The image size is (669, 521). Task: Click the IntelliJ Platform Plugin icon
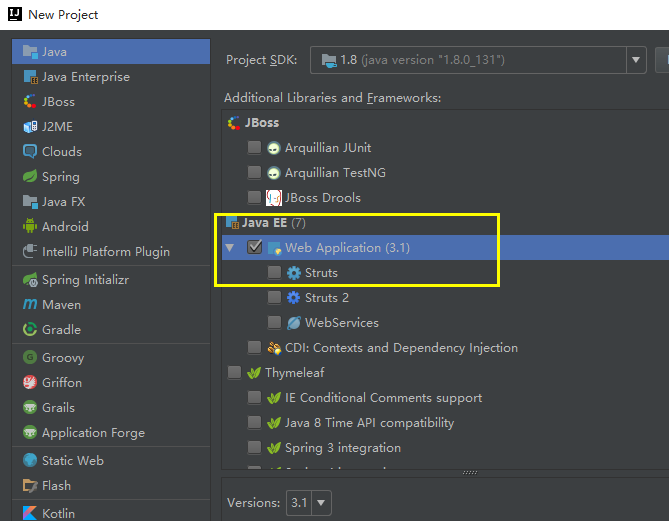30,251
